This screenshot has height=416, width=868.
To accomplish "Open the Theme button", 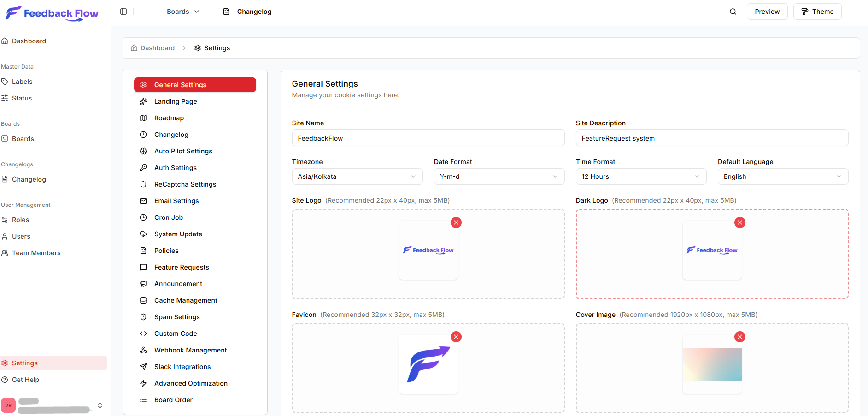I will pos(817,12).
